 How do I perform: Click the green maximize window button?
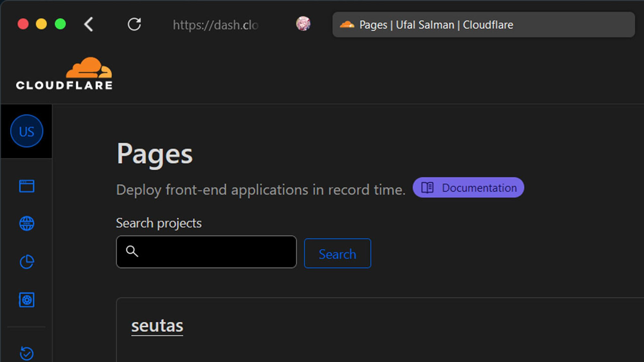point(60,24)
